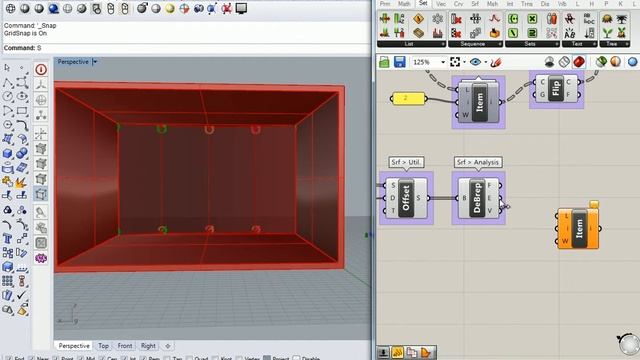Click the Rhino Command input line
640x360 pixels.
(x=186, y=48)
